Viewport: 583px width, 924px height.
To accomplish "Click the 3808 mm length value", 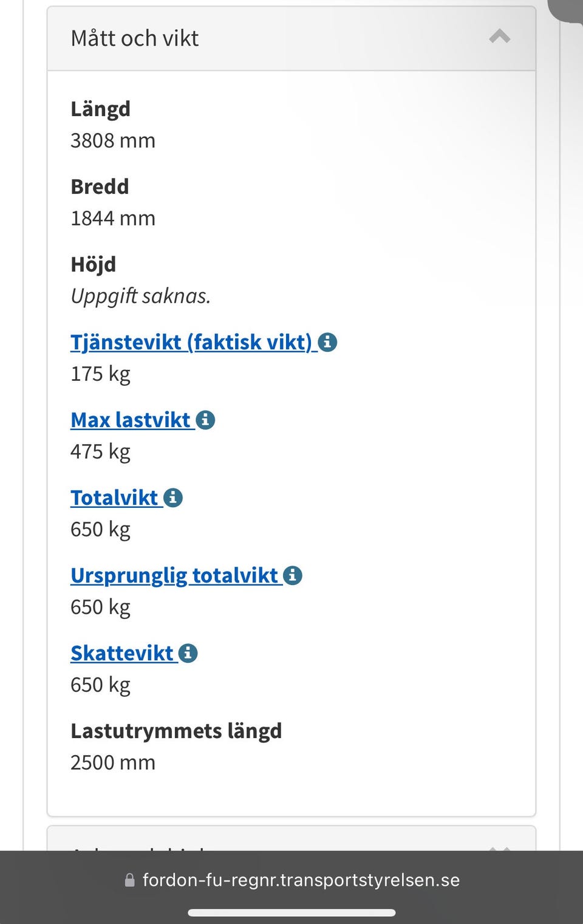I will (x=113, y=140).
